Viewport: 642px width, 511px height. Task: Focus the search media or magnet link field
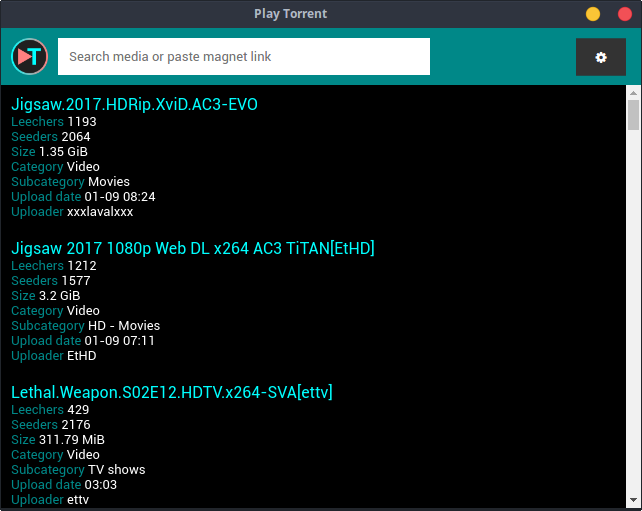[244, 57]
